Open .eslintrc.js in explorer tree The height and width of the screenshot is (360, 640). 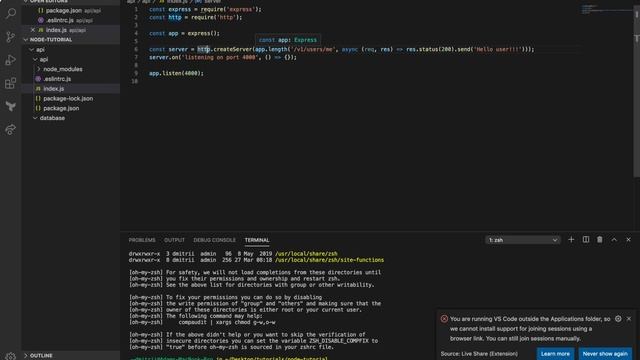[x=71, y=79]
